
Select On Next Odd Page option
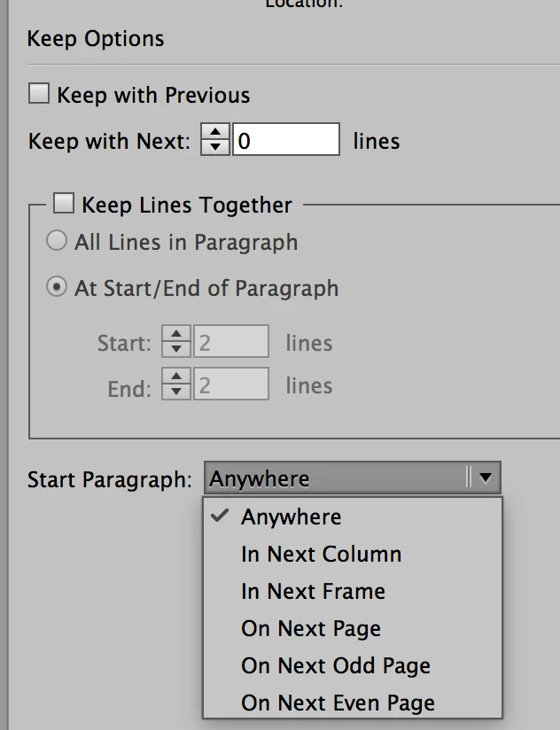point(335,666)
